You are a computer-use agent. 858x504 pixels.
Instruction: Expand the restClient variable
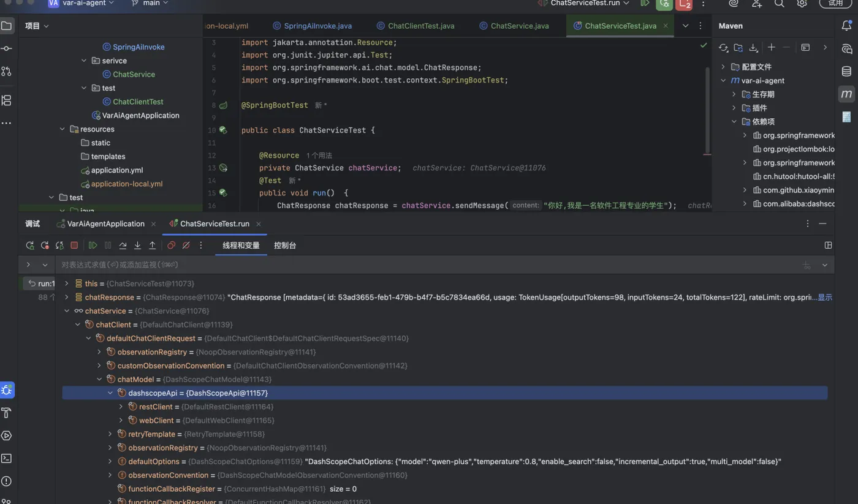[x=121, y=407]
